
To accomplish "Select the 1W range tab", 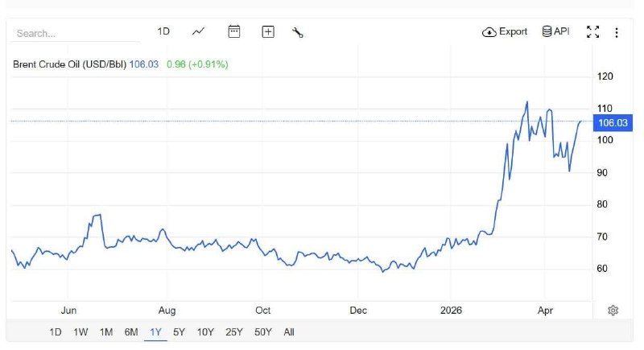I will (80, 331).
